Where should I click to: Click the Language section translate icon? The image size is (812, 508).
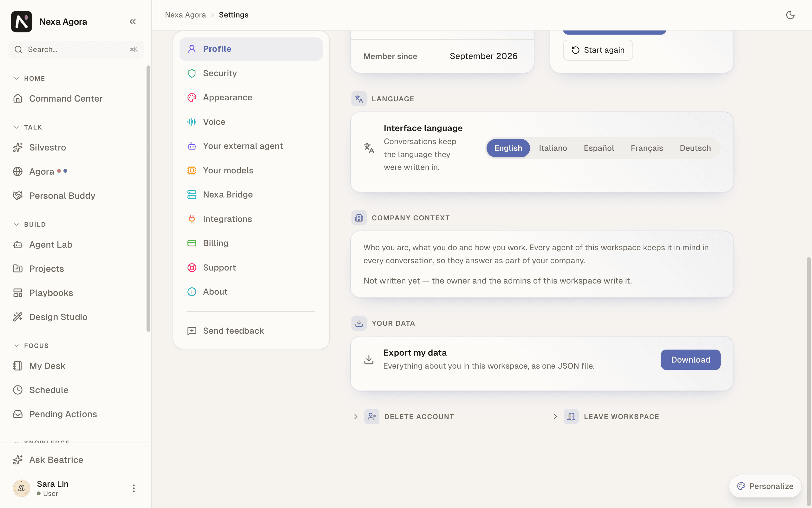tap(359, 99)
